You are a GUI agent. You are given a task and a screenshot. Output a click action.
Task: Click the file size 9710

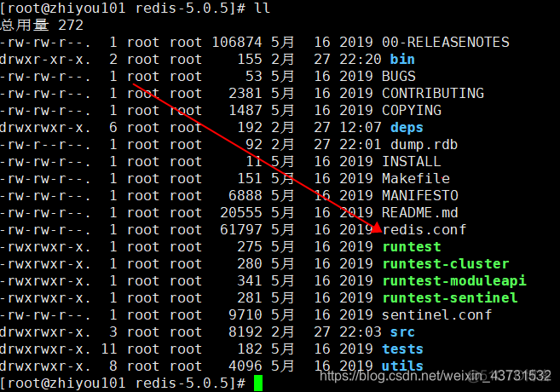(245, 315)
